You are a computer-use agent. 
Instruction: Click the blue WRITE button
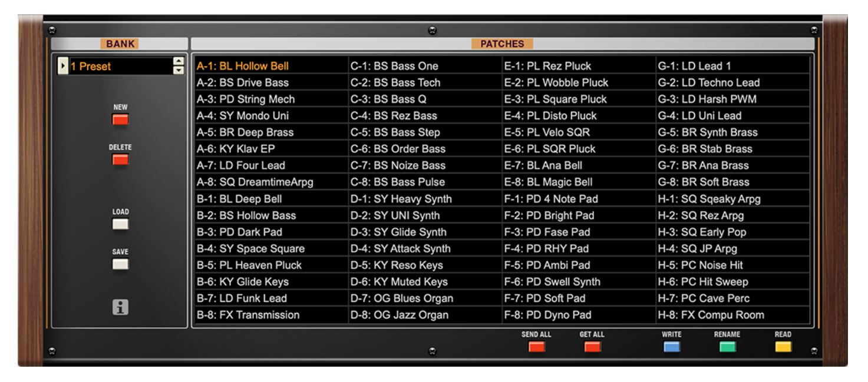click(x=672, y=347)
